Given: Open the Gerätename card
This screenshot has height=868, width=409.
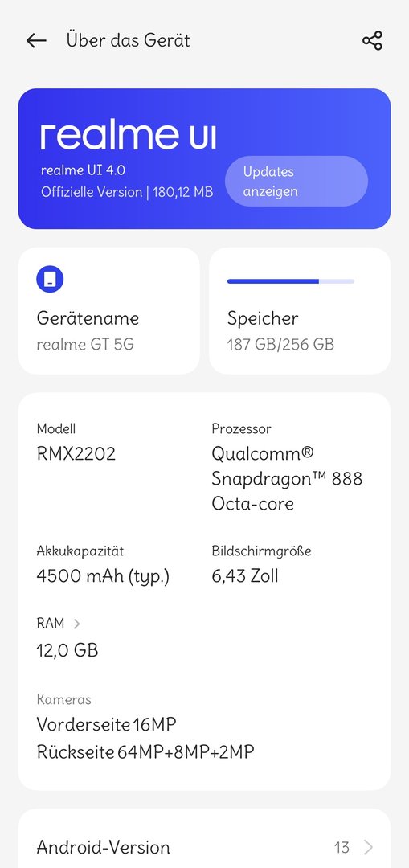Looking at the screenshot, I should [x=109, y=311].
